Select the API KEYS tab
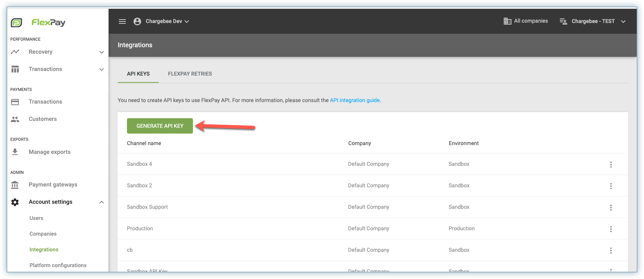Viewport: 644px width, 279px height. (138, 74)
